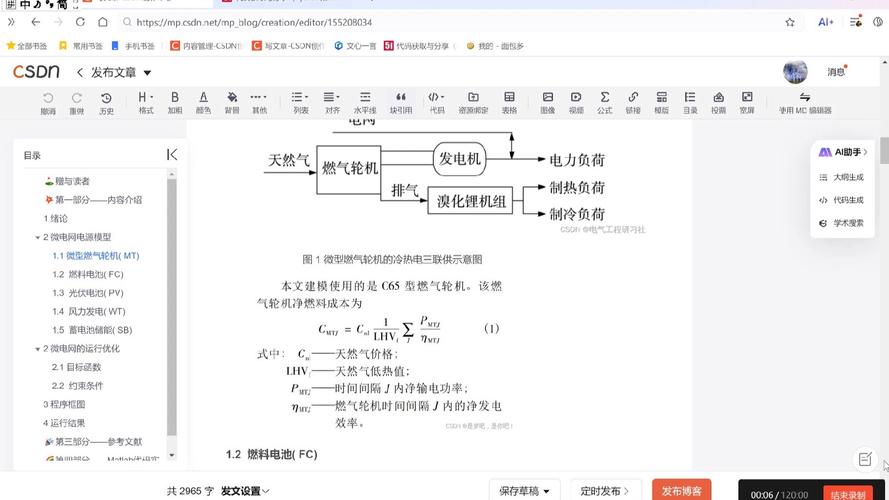Open the '文心一言' bookmark
The width and height of the screenshot is (889, 500).
tap(355, 46)
